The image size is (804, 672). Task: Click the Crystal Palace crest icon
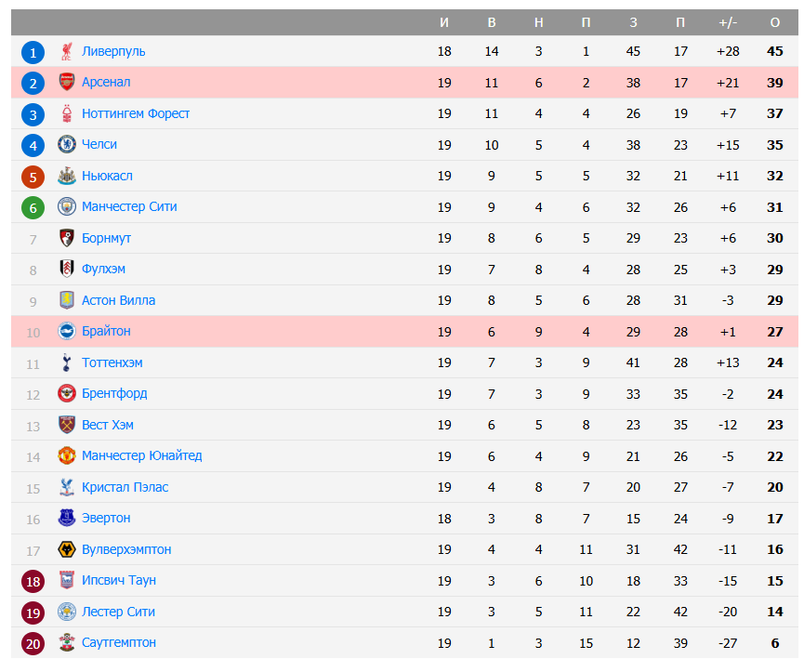click(66, 487)
